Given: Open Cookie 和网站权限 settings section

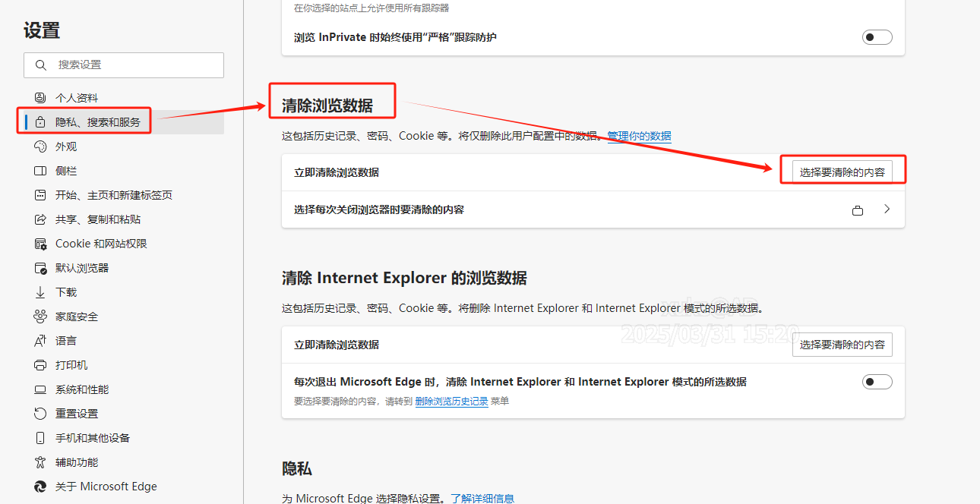Looking at the screenshot, I should 101,244.
